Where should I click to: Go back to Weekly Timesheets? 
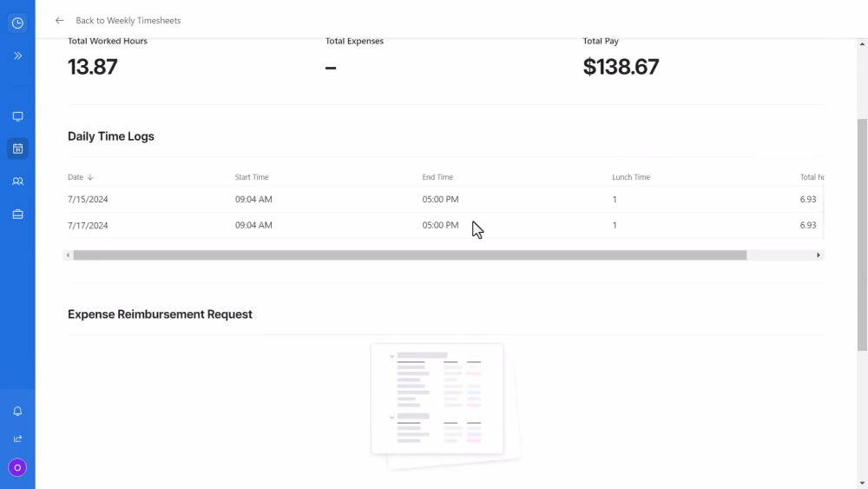click(128, 21)
